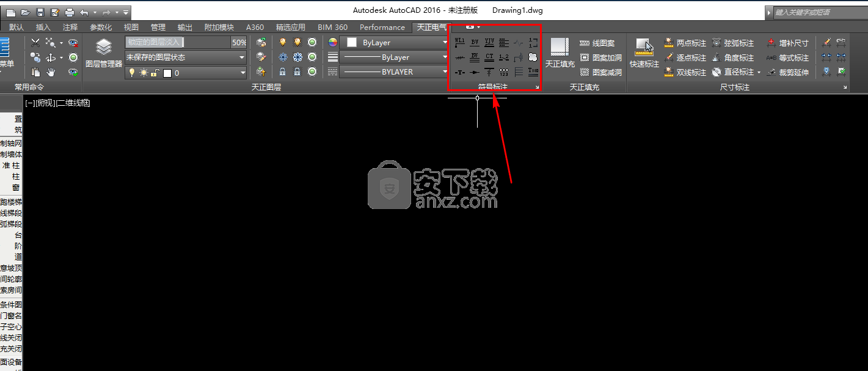Screen dimensions: 868x371
Task: Open the 注释 ribbon tab
Action: (70, 28)
